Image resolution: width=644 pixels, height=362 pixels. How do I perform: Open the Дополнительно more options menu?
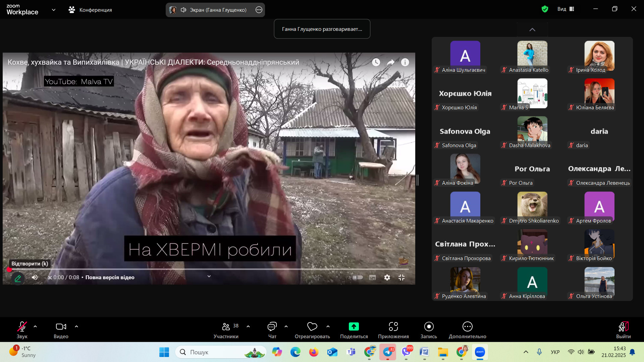point(467,329)
